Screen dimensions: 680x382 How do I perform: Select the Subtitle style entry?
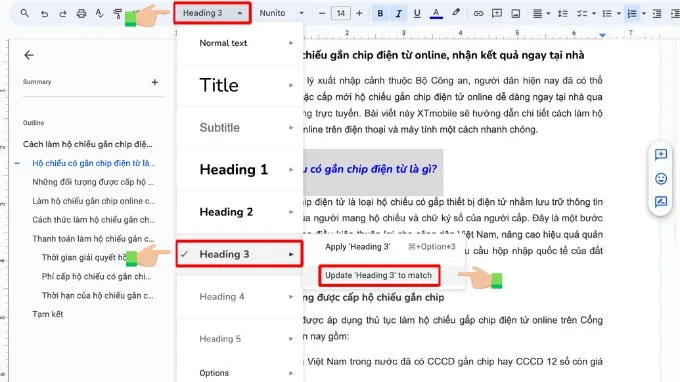pyautogui.click(x=239, y=127)
